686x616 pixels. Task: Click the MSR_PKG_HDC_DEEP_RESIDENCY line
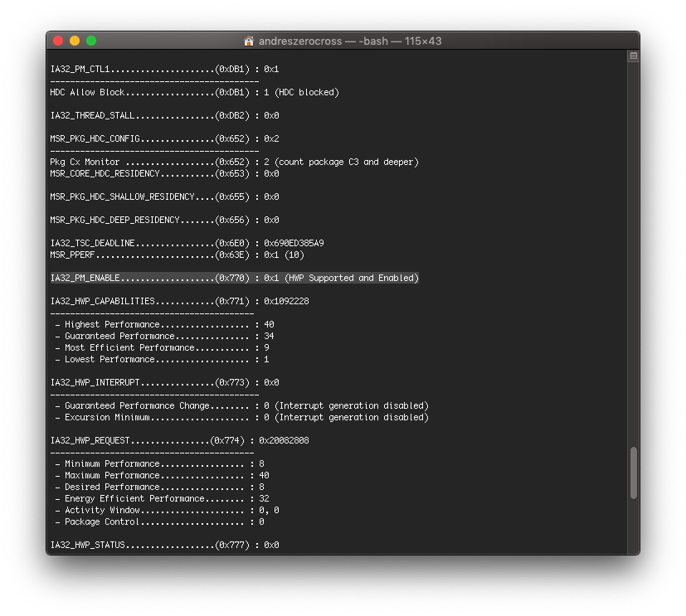point(164,220)
